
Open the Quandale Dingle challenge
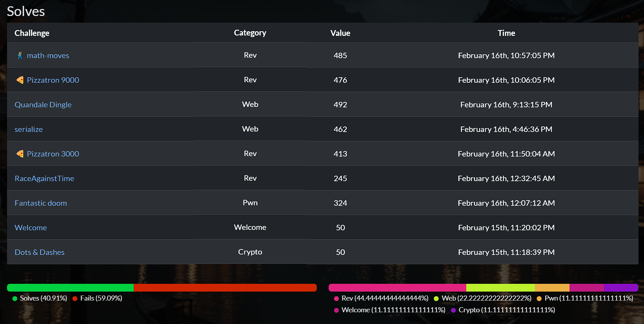[x=43, y=105]
